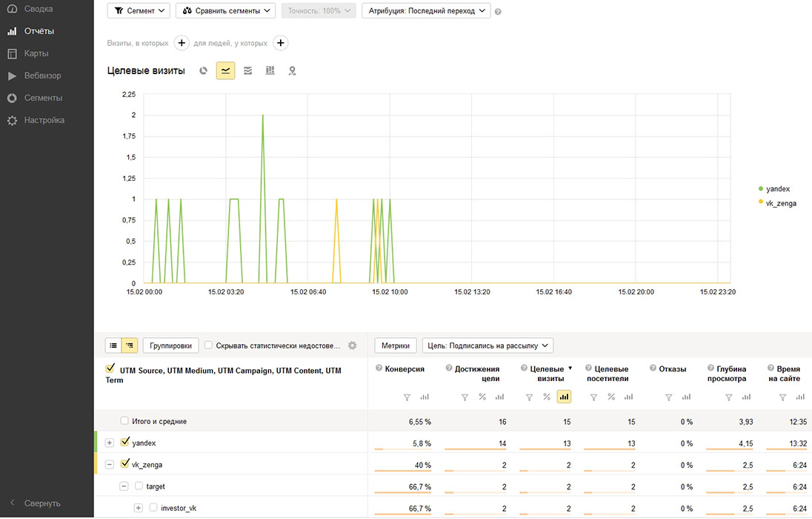Switch chart to column bar view

(270, 70)
